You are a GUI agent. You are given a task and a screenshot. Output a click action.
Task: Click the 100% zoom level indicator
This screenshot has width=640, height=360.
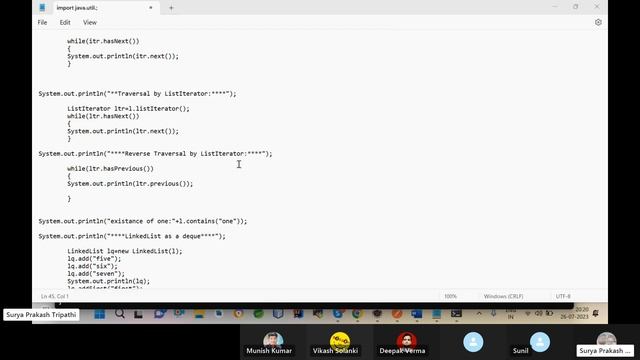click(x=451, y=296)
